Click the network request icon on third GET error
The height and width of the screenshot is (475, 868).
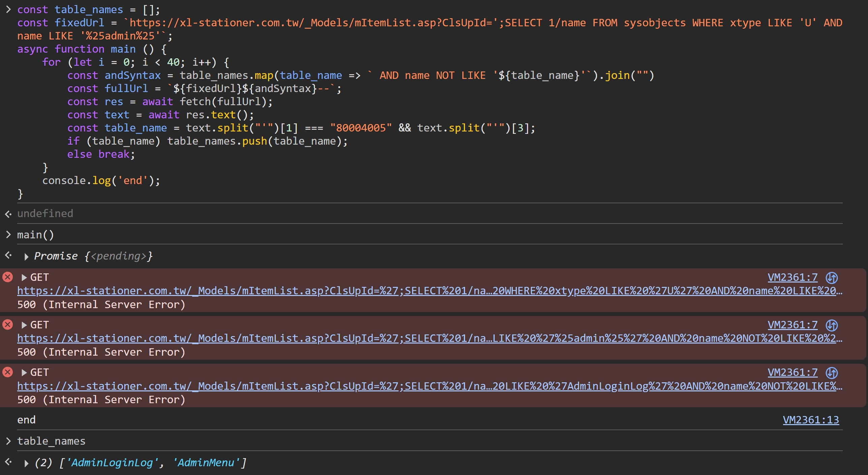click(832, 373)
